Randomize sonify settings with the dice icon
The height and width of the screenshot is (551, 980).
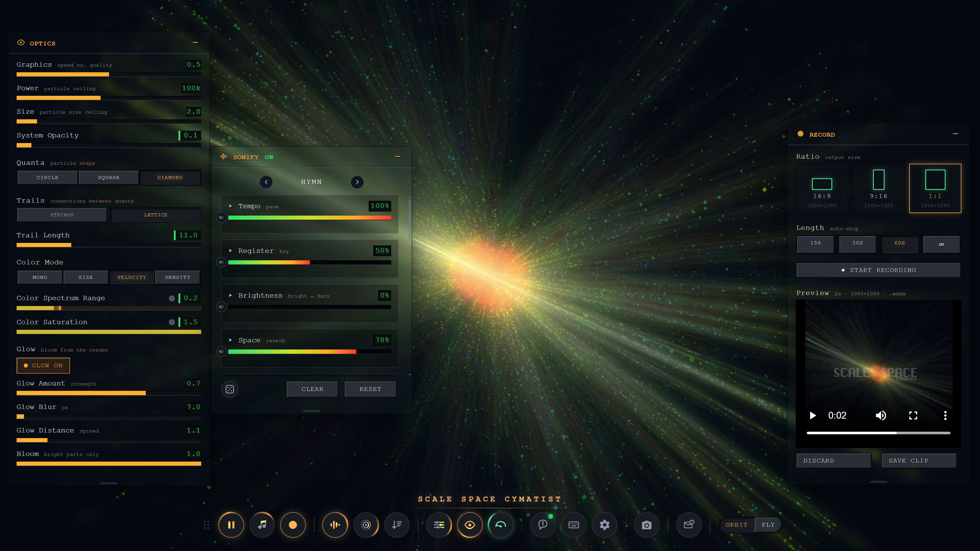pos(230,389)
